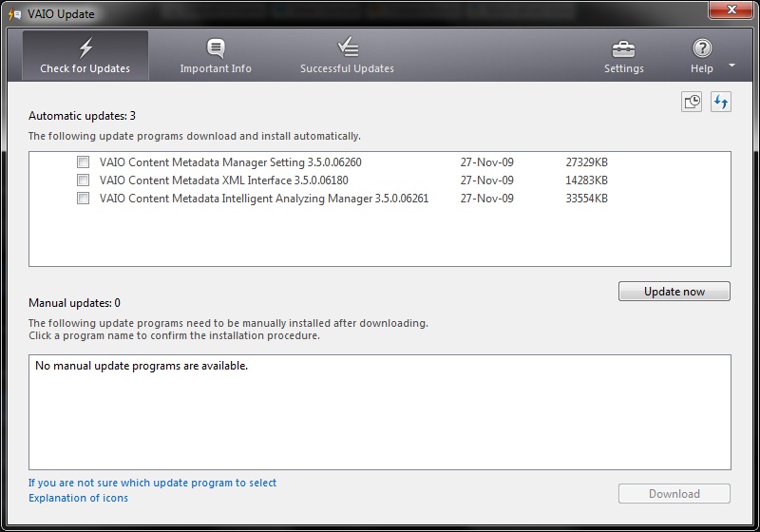Check VAIO Content Metadata Manager Setting checkbox

pyautogui.click(x=84, y=161)
